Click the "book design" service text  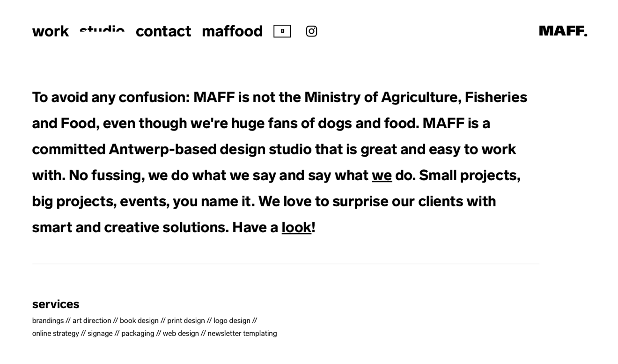(139, 321)
